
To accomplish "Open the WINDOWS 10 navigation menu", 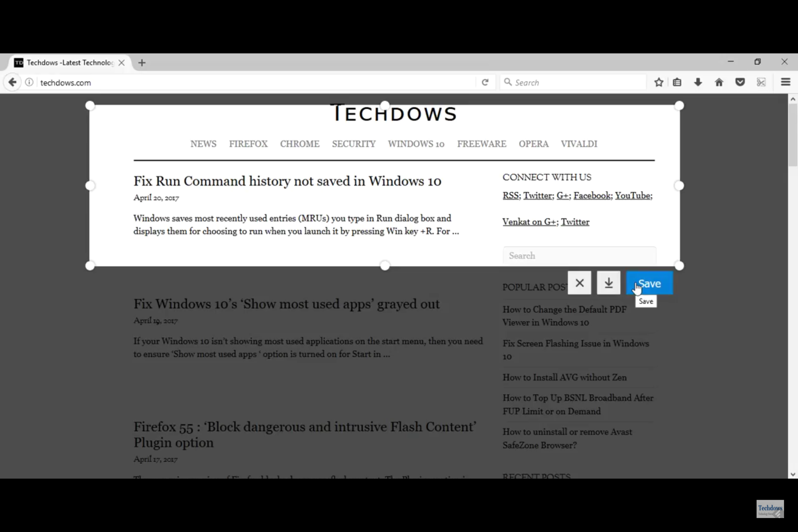I will point(415,144).
